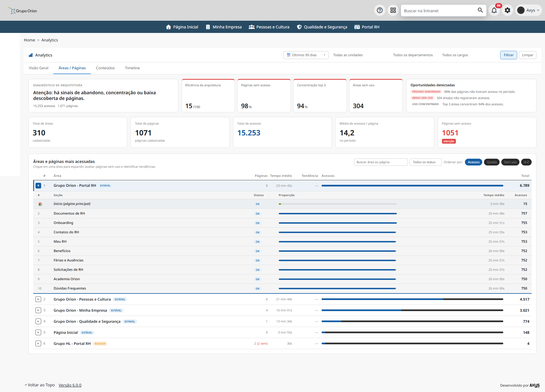Click the Férias e Ausências row

pyautogui.click(x=282, y=260)
